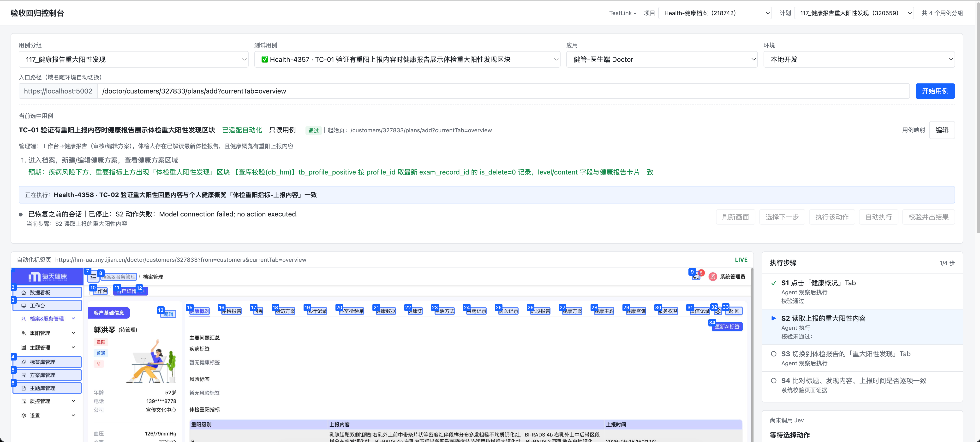
Task: Click the 开始用例 button
Action: pos(935,91)
